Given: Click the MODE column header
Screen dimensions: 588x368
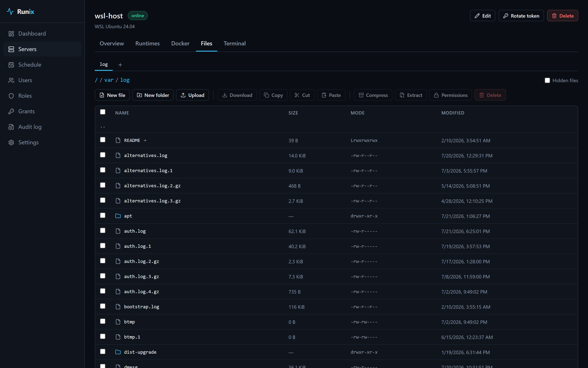Looking at the screenshot, I should 357,113.
